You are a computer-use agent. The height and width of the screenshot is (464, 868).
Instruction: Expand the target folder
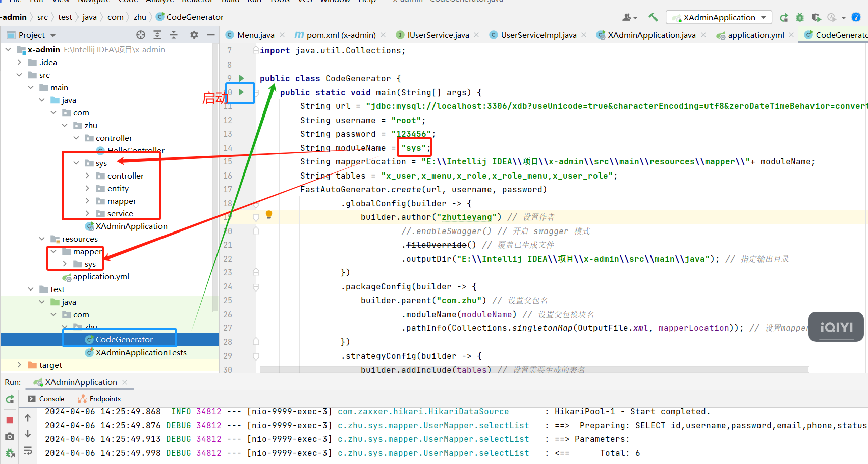tap(19, 365)
